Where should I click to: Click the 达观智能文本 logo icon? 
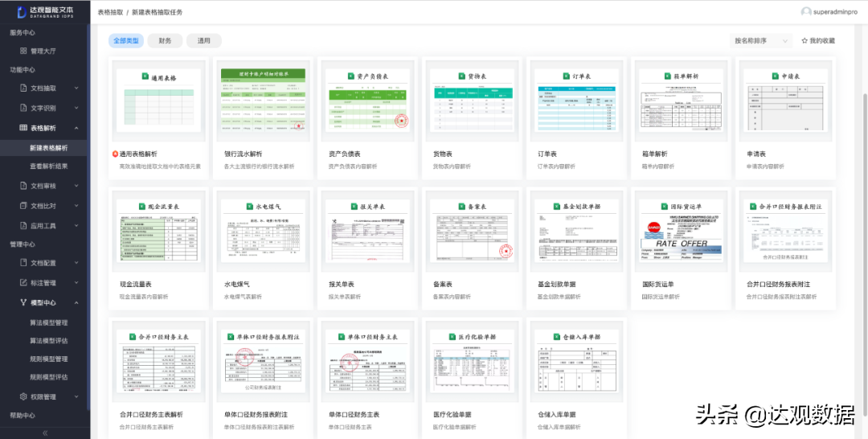coord(23,12)
